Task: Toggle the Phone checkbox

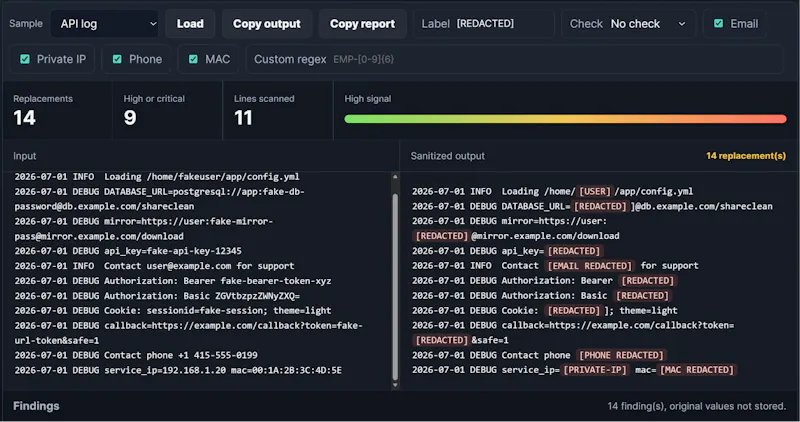Action: pos(117,59)
